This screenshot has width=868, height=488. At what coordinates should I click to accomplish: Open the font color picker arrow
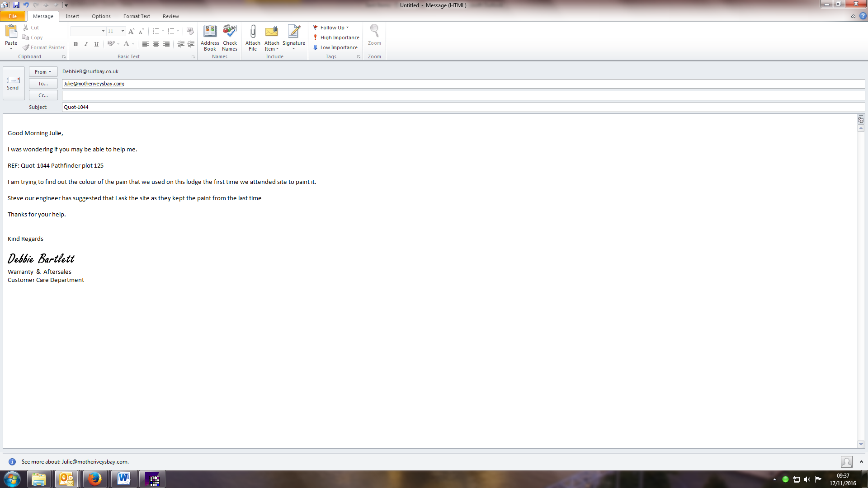(133, 44)
